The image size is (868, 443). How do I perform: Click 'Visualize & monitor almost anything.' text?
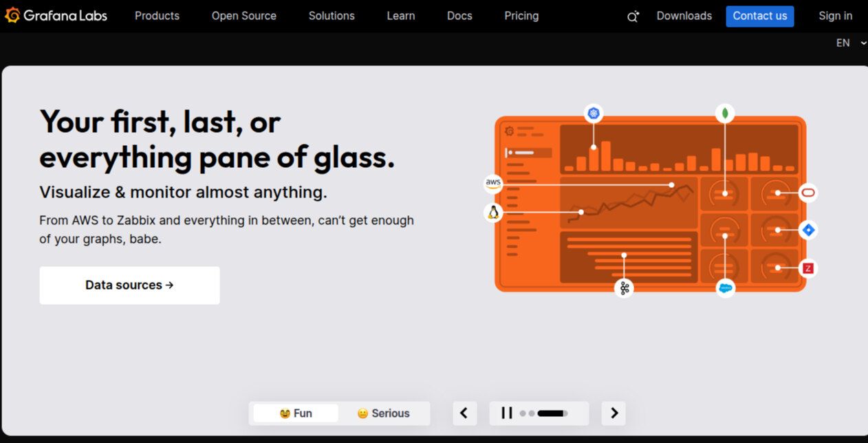(183, 192)
